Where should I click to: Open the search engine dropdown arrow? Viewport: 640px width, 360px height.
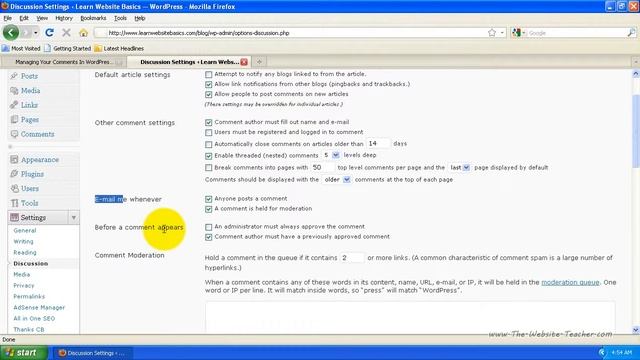point(524,33)
